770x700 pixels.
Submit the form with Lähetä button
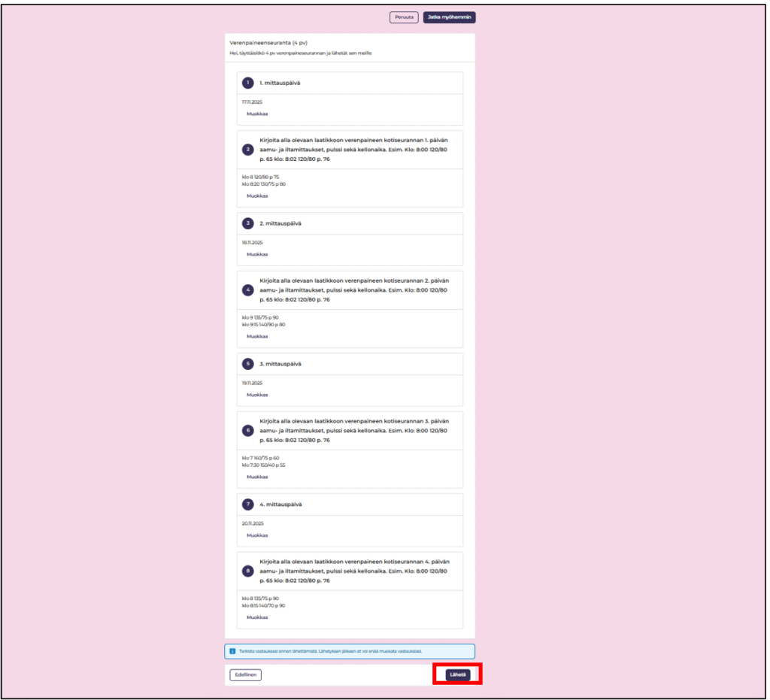[x=457, y=674]
